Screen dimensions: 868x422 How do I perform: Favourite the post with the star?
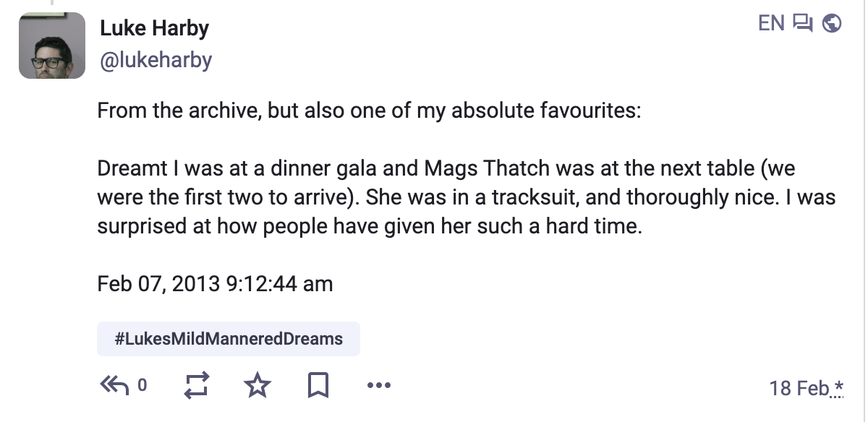[x=258, y=385]
